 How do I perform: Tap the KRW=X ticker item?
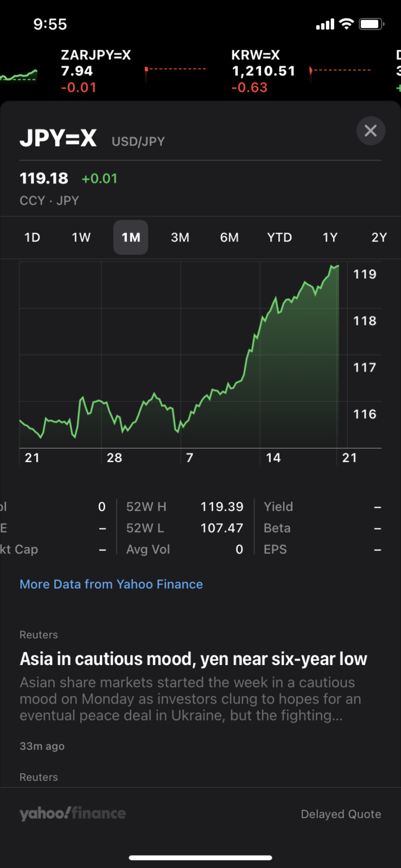(x=263, y=71)
